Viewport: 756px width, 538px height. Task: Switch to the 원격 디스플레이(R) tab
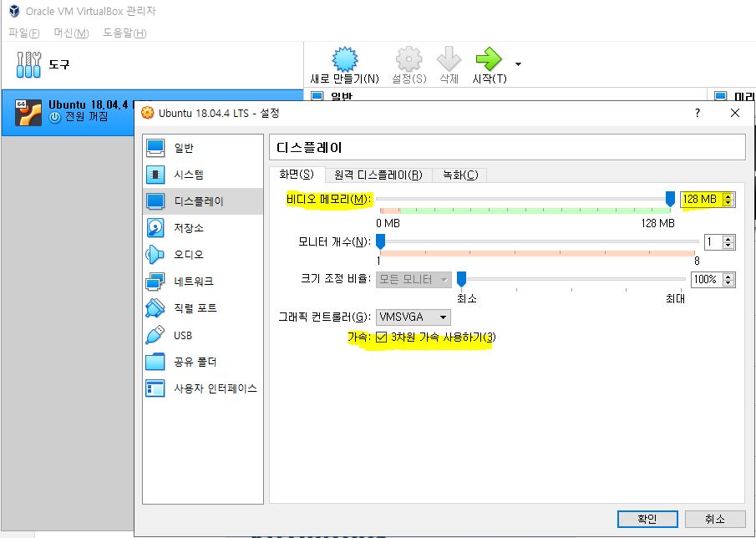378,175
